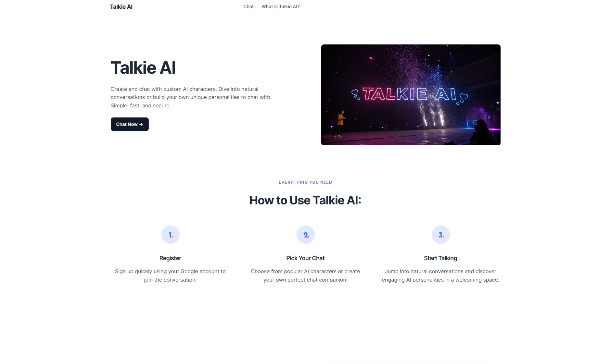611x364 pixels.
Task: Click the neon Talkie AI hero image
Action: click(411, 95)
